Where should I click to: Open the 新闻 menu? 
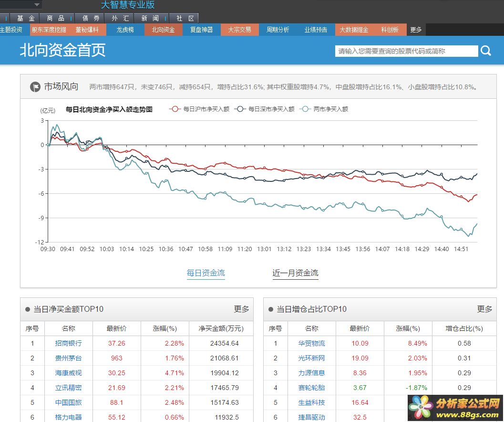pos(150,18)
